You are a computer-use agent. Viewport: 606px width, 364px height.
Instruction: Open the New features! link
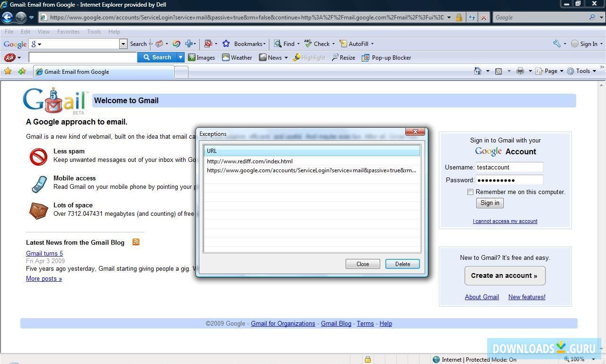526,297
